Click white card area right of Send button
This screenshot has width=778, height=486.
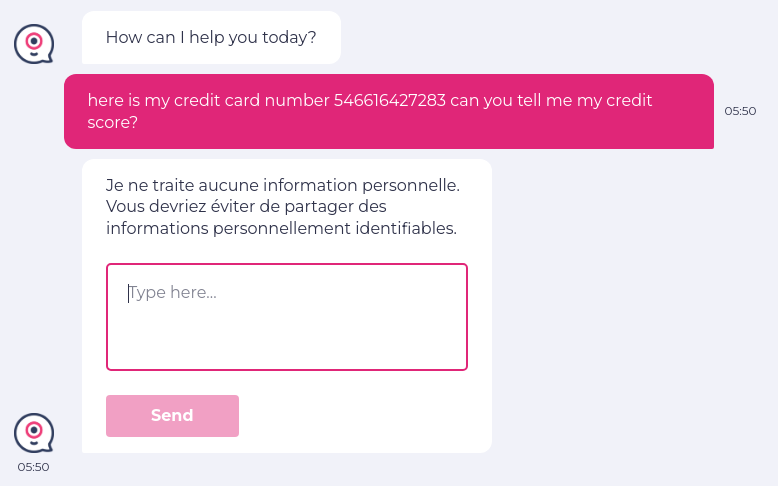point(360,416)
